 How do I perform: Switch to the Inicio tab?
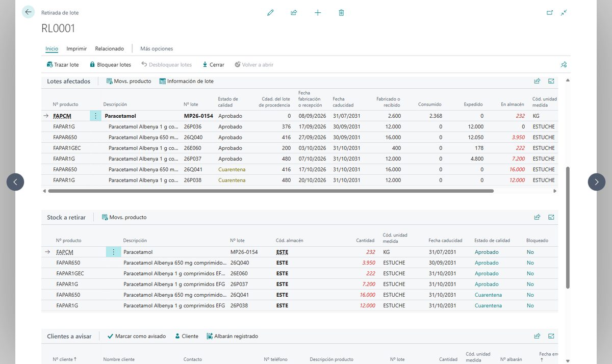(x=52, y=49)
